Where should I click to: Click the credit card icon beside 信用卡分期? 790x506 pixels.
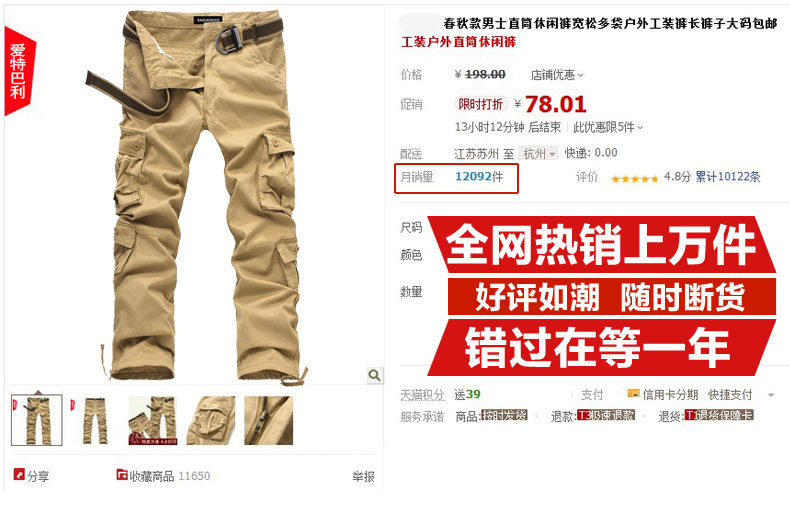(633, 394)
